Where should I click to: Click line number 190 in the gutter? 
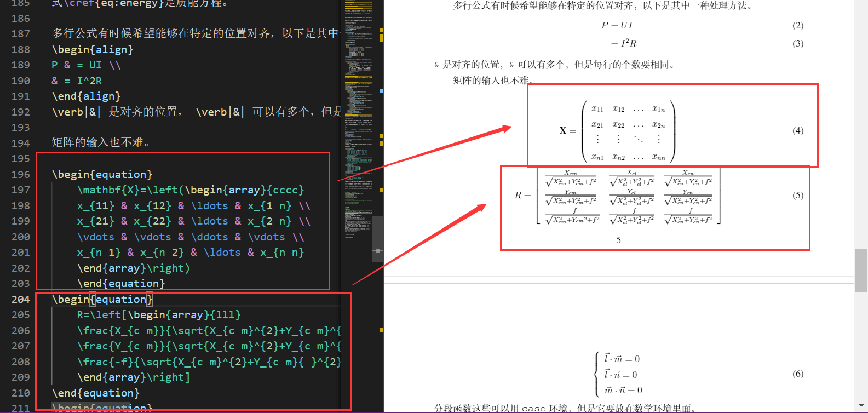[x=21, y=81]
